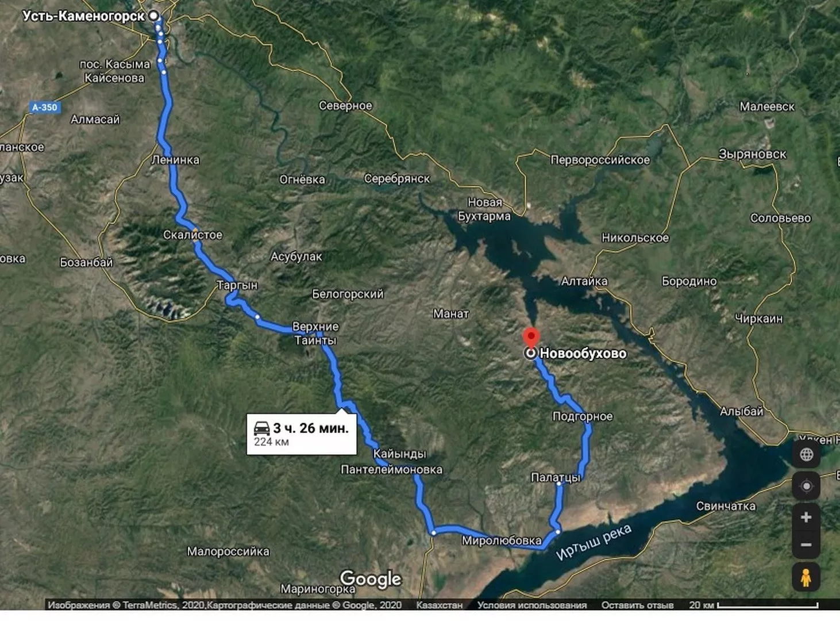Click the Зыряновск city label
The height and width of the screenshot is (621, 840).
click(x=752, y=154)
